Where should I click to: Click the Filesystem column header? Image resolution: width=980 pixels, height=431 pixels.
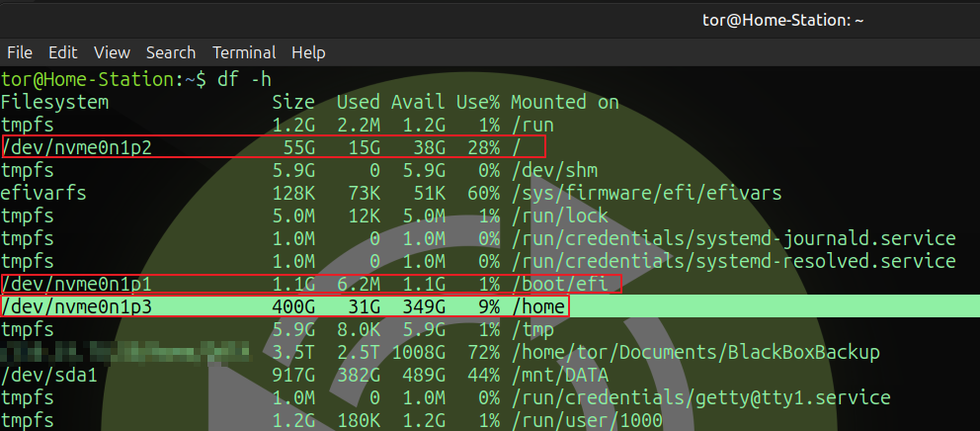pyautogui.click(x=55, y=103)
